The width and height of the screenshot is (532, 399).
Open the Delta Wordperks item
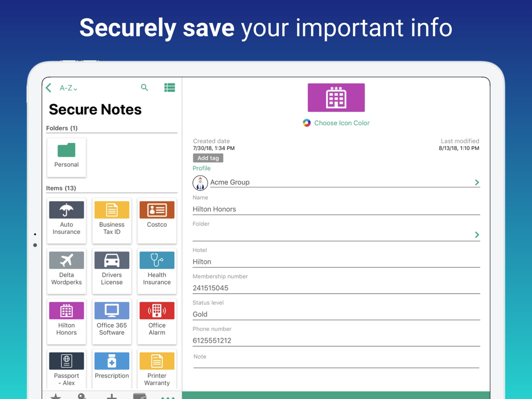(66, 271)
